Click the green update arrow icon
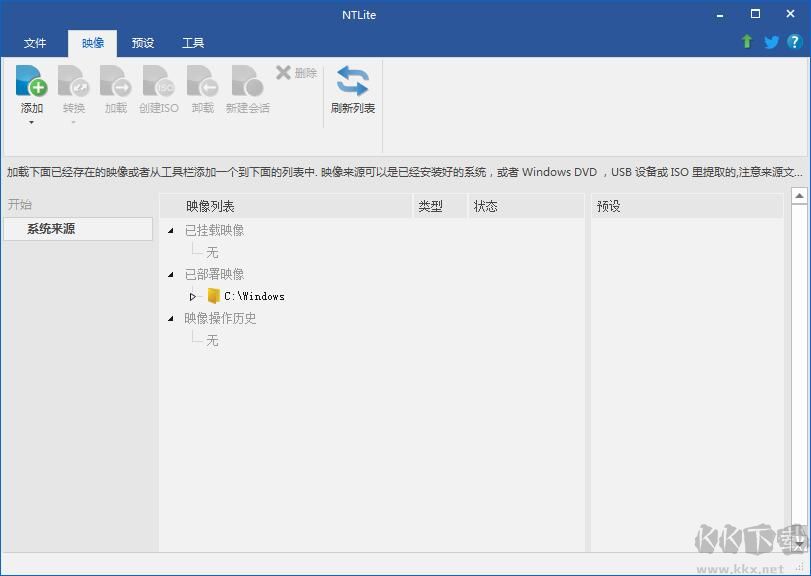 746,42
